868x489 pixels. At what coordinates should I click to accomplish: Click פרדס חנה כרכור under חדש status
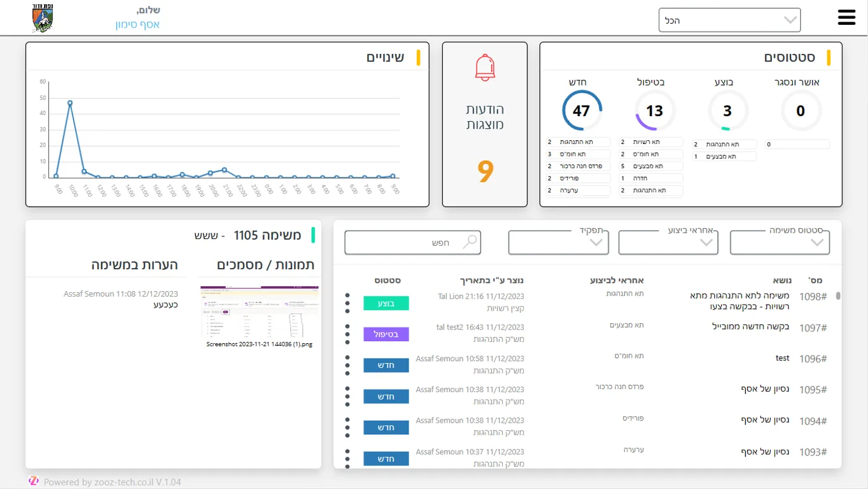coord(578,166)
